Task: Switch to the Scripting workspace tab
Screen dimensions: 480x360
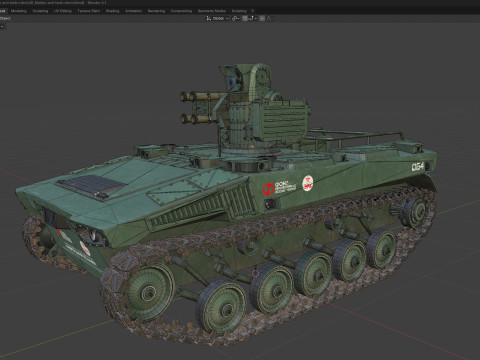Action: [x=239, y=11]
